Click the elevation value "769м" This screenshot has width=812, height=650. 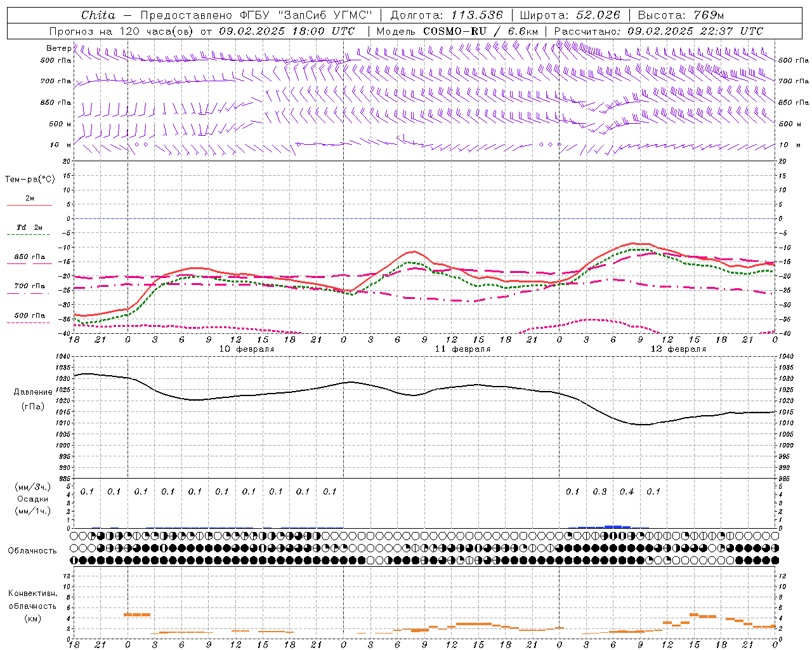(x=709, y=15)
